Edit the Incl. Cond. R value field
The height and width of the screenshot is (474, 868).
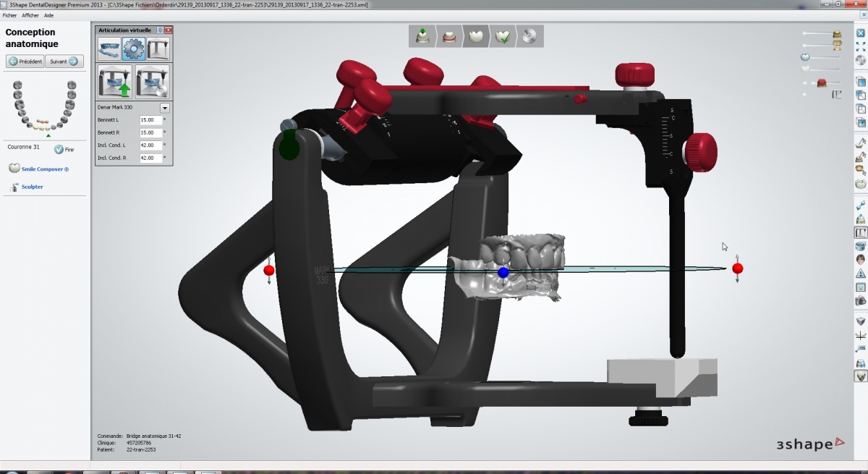(150, 158)
